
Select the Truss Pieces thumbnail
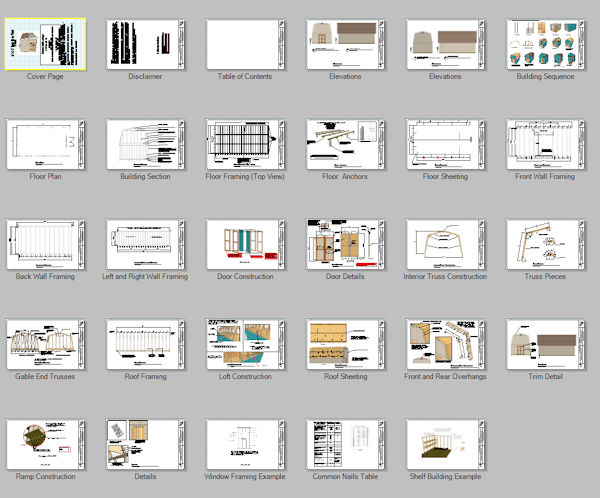(x=545, y=244)
